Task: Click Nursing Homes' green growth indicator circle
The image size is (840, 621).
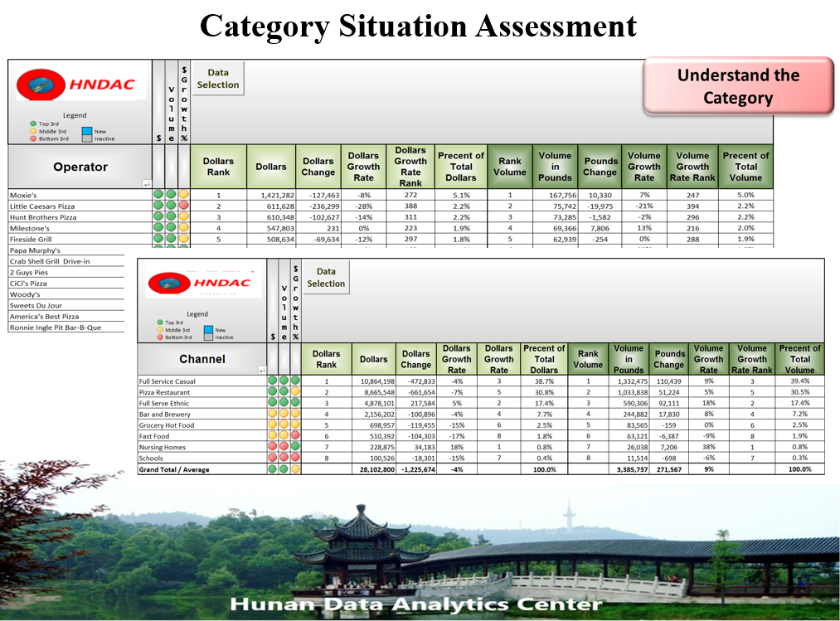Action: click(x=296, y=447)
